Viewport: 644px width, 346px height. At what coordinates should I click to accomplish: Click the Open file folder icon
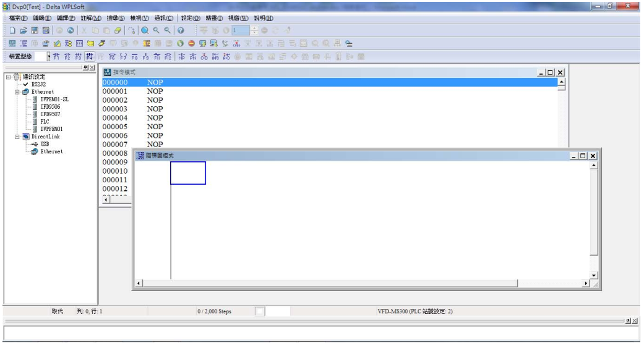pyautogui.click(x=24, y=30)
